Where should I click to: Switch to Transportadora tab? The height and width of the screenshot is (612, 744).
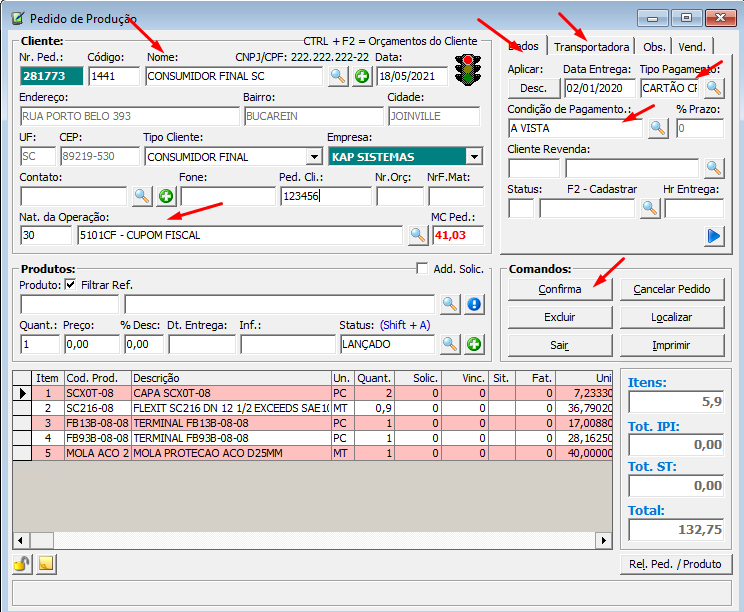591,47
